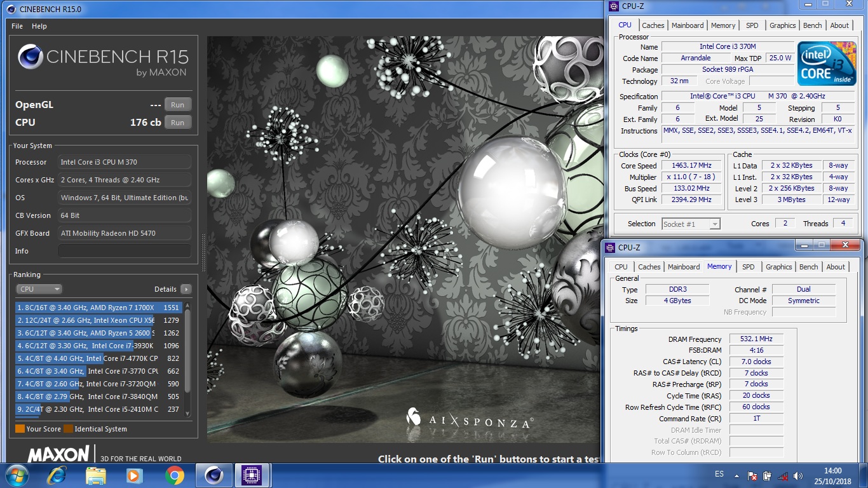The image size is (868, 488).
Task: Select ranking row Core i5-2410M
Action: (98, 409)
